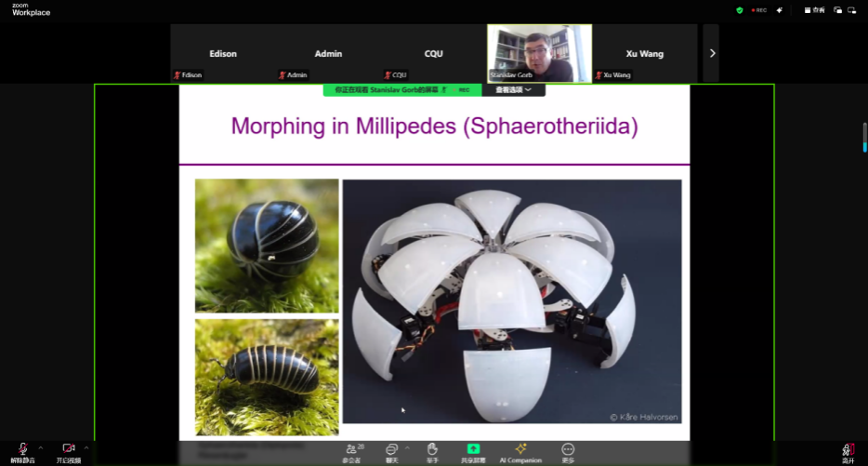Click the green Share Screen button
The image size is (868, 466).
(x=473, y=451)
